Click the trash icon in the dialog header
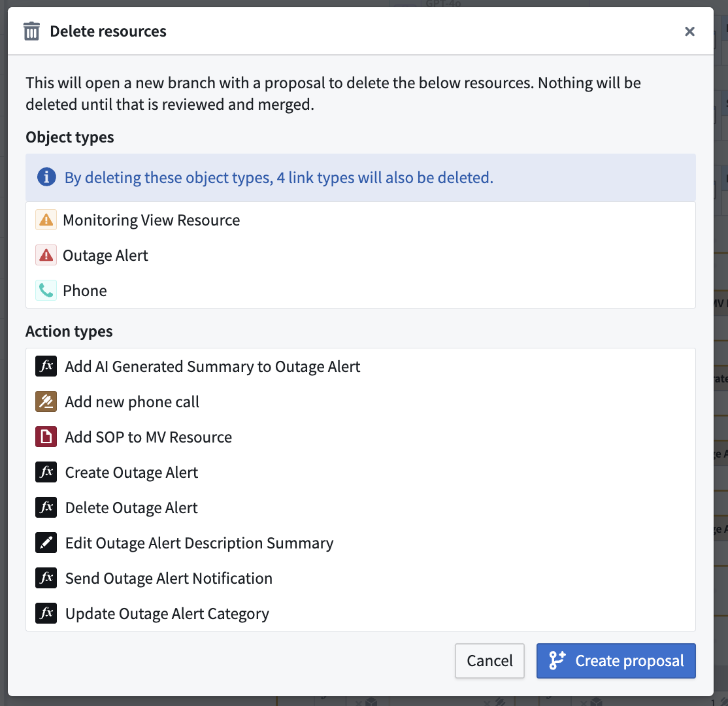Viewport: 728px width, 706px height. [x=31, y=31]
